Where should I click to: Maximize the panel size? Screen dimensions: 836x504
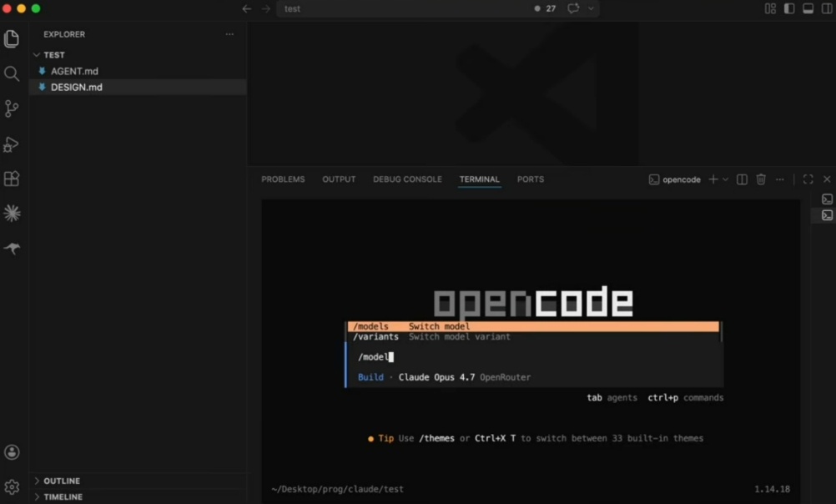point(808,179)
